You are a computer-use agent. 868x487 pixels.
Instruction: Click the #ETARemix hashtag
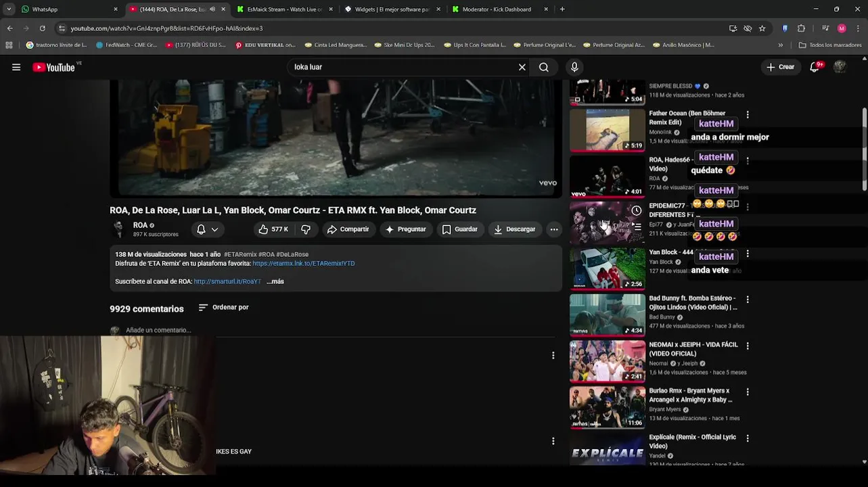[x=239, y=254]
